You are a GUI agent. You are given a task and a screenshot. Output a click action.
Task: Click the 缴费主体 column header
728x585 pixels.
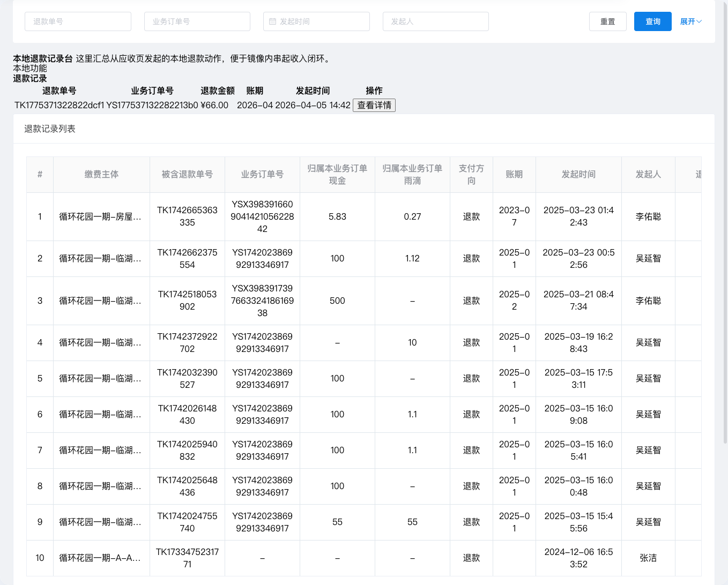pyautogui.click(x=101, y=175)
